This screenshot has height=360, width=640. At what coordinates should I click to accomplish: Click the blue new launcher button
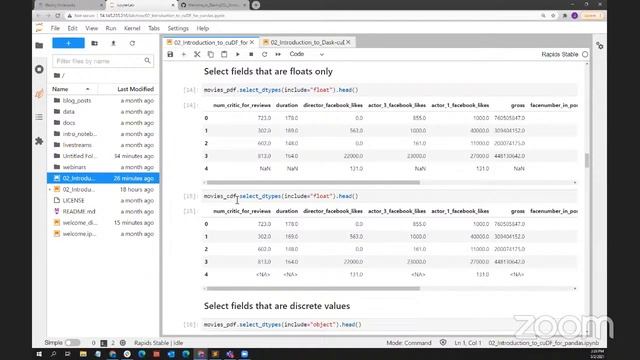point(68,43)
